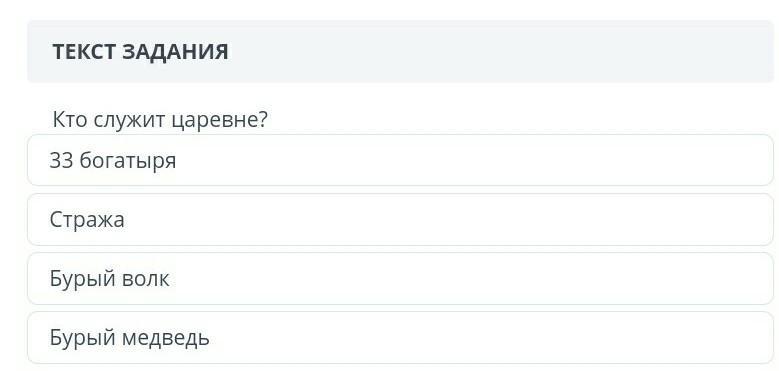The image size is (779, 371).
Task: Click the question "Кто служит царевне?"
Action: (x=160, y=120)
